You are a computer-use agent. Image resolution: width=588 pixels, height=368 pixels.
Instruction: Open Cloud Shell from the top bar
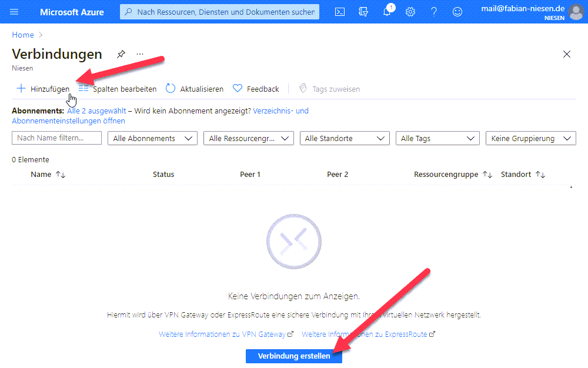[x=340, y=12]
